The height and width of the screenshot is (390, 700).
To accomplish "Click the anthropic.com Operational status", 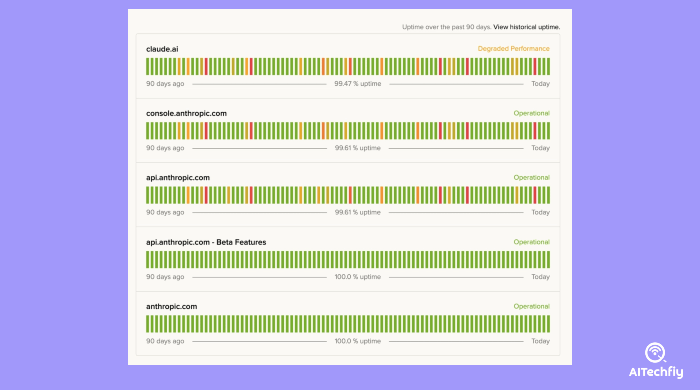I will (x=531, y=306).
